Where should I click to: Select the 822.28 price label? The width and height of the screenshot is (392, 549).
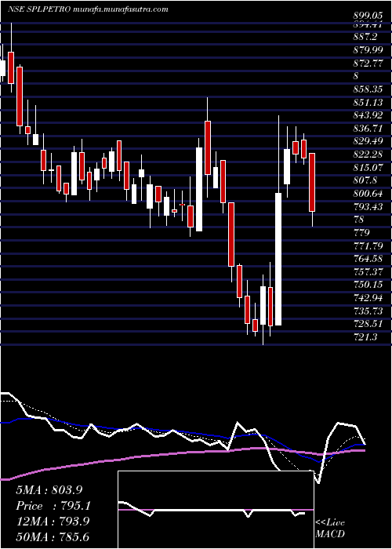[368, 155]
